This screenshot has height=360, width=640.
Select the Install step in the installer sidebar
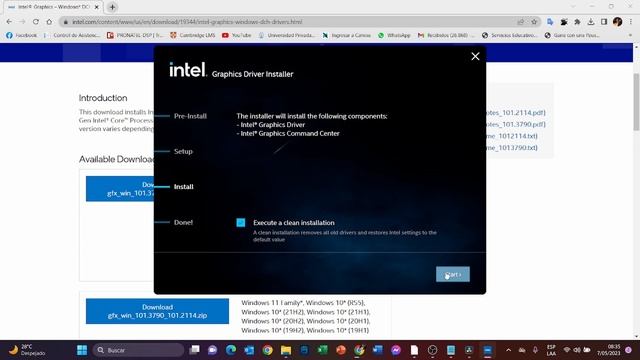[x=184, y=187]
